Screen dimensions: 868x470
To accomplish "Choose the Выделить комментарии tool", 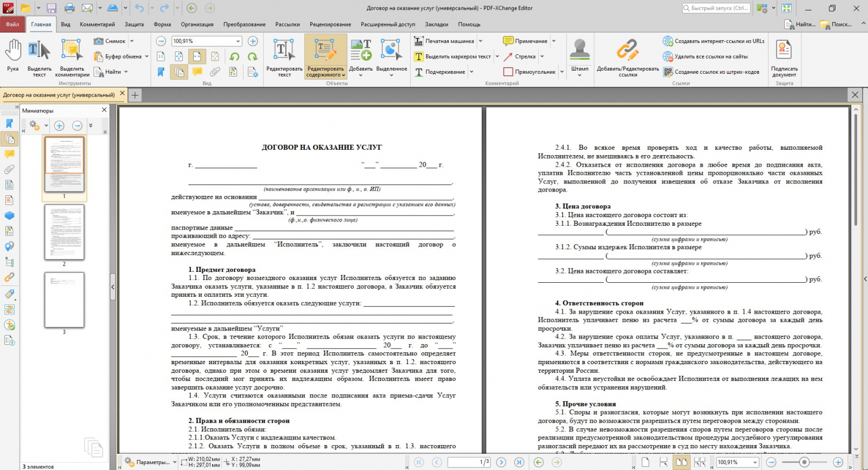I will pos(72,58).
